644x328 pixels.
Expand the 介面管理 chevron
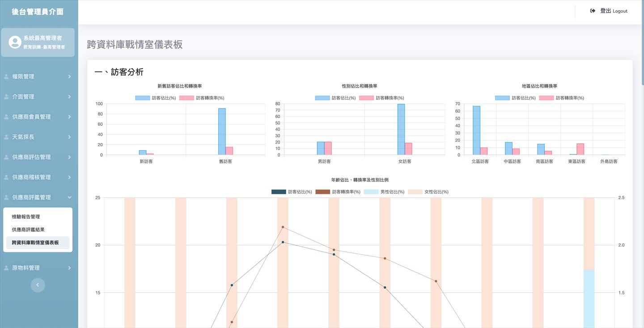click(x=69, y=97)
